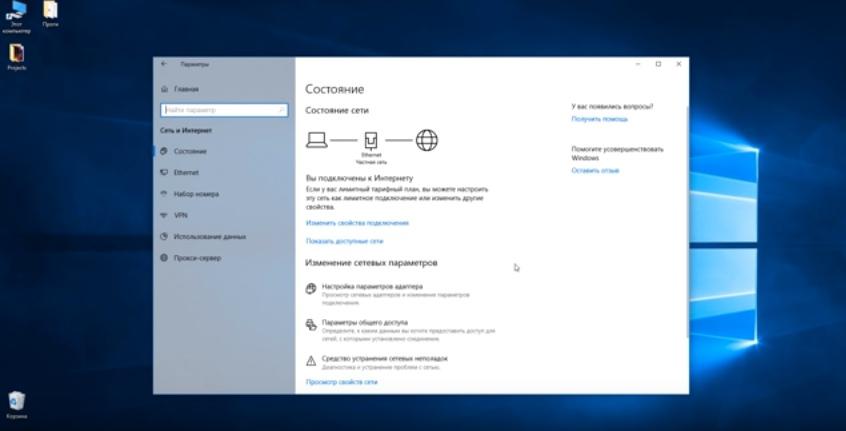
Task: Click 'Просмотр свойств сети' link
Action: pos(341,382)
